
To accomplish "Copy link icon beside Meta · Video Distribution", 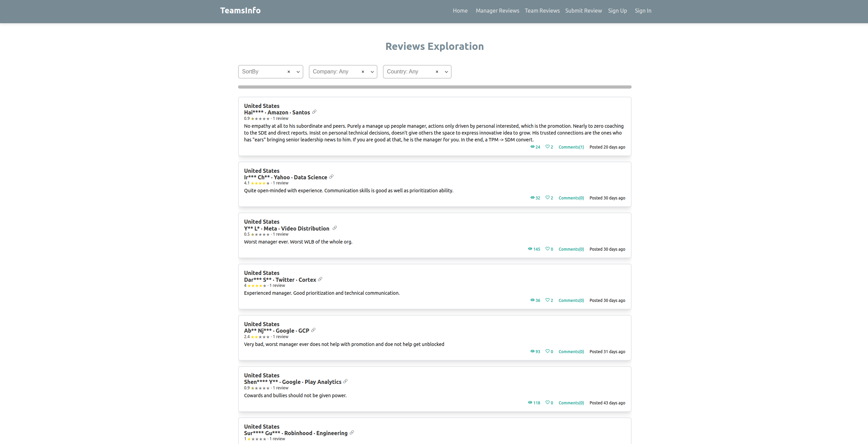I will tap(335, 228).
